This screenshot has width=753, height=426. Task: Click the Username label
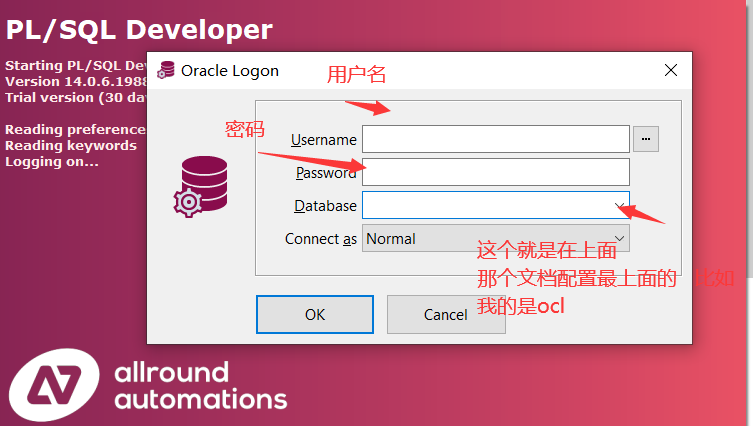tap(324, 140)
